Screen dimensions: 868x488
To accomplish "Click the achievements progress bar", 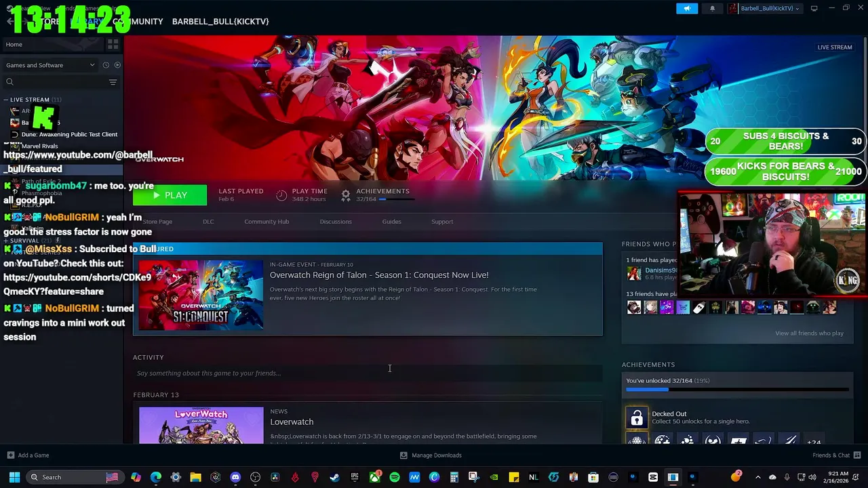I will [737, 390].
